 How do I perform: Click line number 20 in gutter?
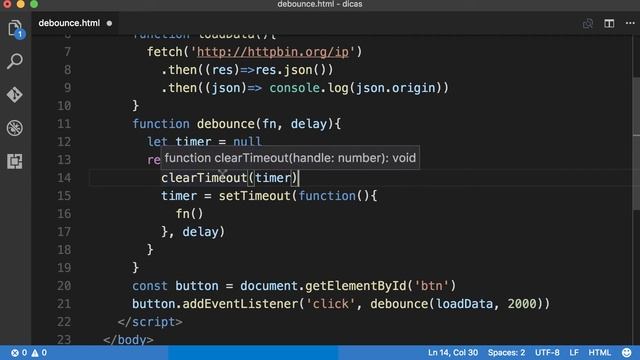click(x=64, y=286)
